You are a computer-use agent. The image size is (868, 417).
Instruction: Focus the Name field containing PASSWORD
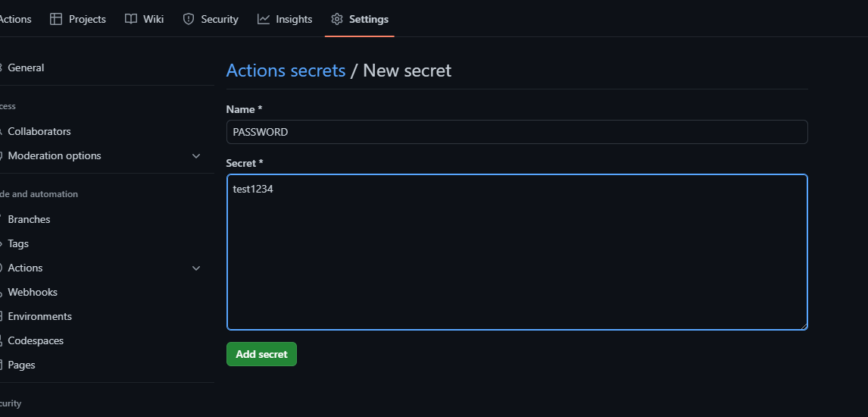[x=517, y=132]
